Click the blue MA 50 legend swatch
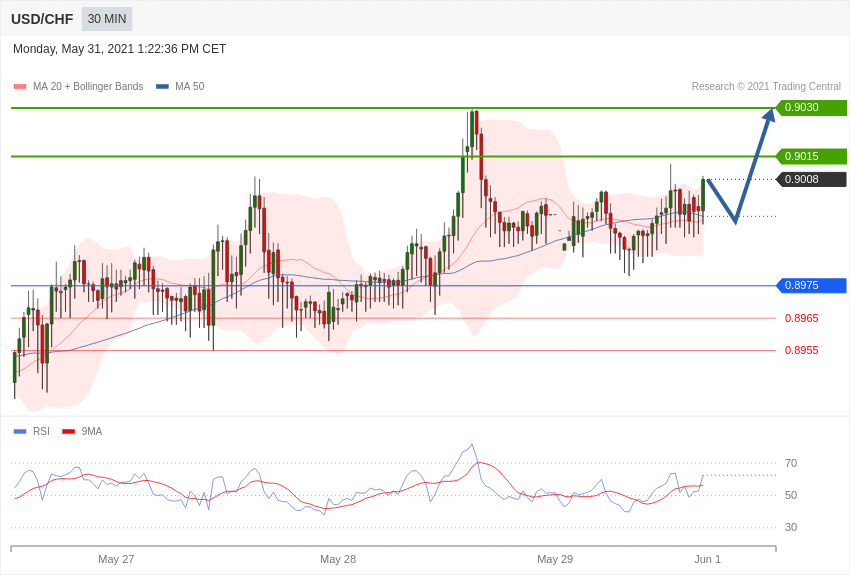 click(162, 87)
